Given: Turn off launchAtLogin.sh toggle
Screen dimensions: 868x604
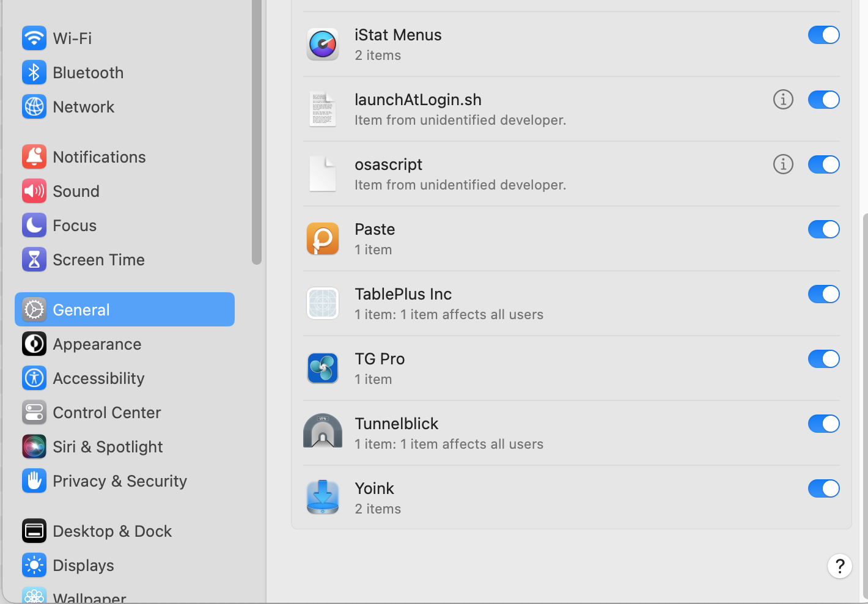Looking at the screenshot, I should pos(824,100).
